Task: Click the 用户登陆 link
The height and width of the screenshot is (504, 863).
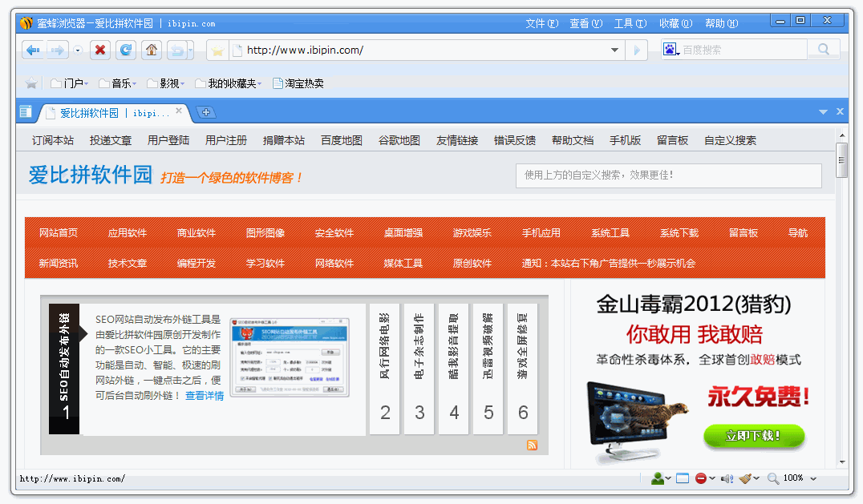Action: [168, 141]
